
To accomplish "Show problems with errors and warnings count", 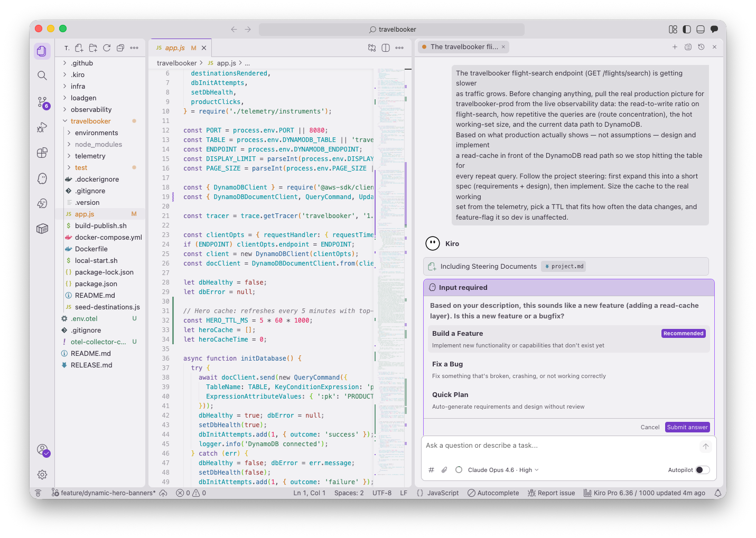I will (x=191, y=493).
